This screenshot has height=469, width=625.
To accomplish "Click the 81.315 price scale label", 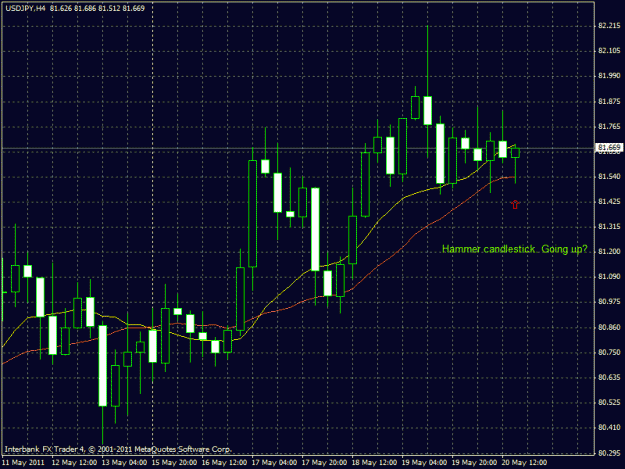I will point(609,227).
